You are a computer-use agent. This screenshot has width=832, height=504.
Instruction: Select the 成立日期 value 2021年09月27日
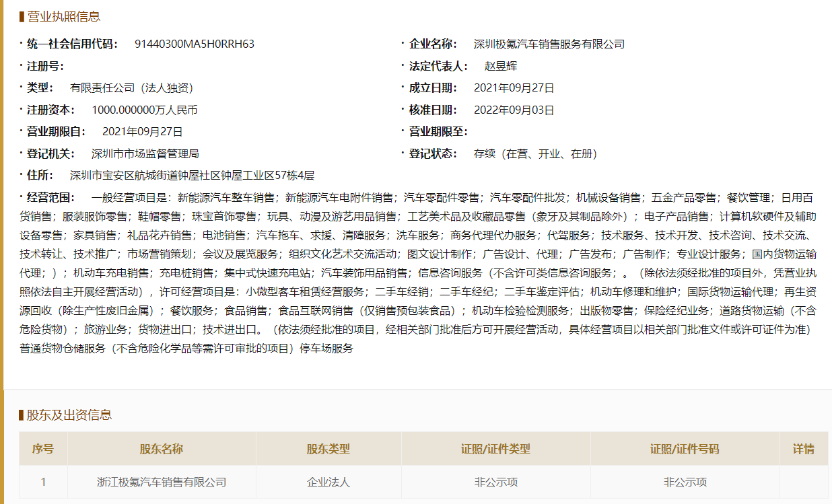pos(514,87)
